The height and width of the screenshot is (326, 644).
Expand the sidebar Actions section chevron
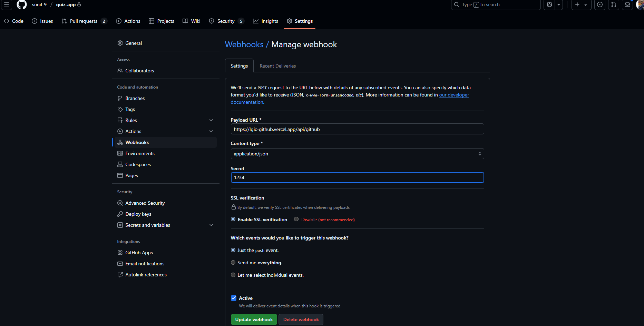[211, 131]
